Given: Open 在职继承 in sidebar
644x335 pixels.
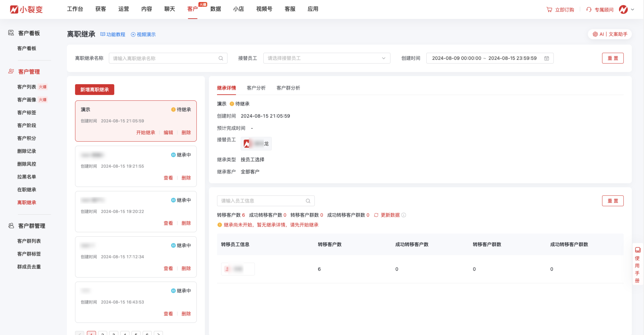Looking at the screenshot, I should (27, 190).
